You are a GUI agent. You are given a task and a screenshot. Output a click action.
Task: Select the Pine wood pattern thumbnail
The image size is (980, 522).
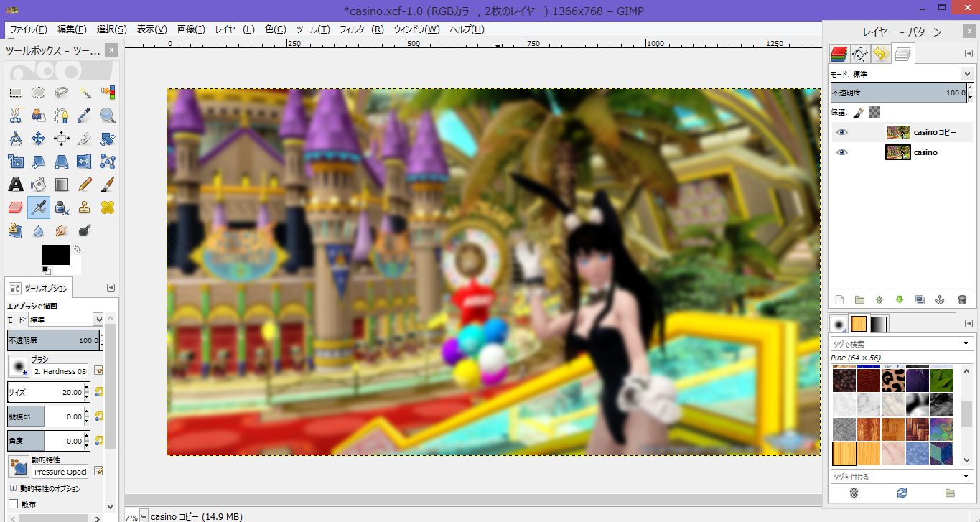844,454
